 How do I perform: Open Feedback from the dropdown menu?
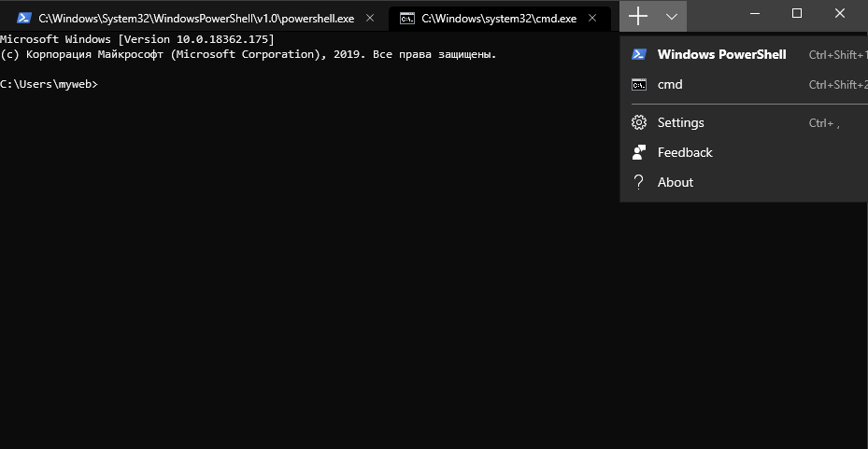click(x=744, y=152)
